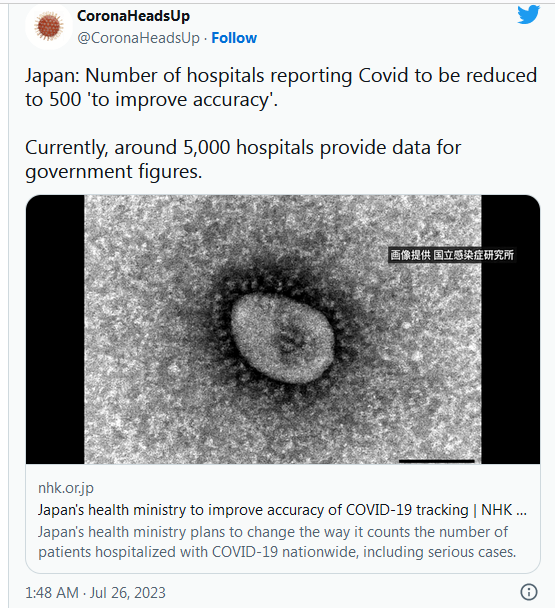
Task: Open the CoronaHeadsUp display name
Action: [x=133, y=16]
